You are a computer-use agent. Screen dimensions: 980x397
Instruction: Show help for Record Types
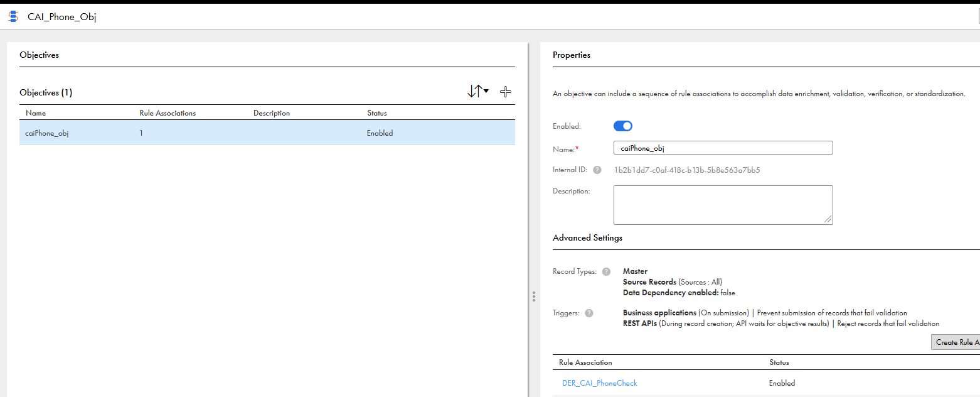pyautogui.click(x=606, y=272)
